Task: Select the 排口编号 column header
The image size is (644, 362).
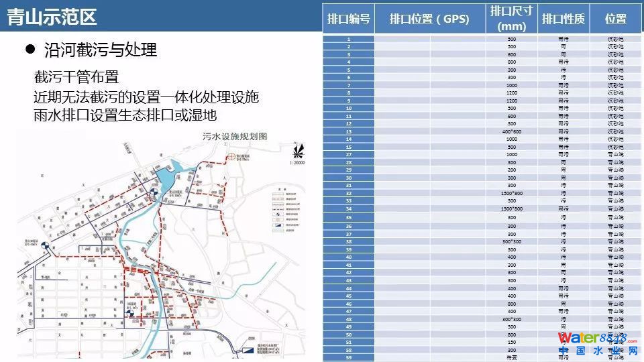Action: click(348, 19)
